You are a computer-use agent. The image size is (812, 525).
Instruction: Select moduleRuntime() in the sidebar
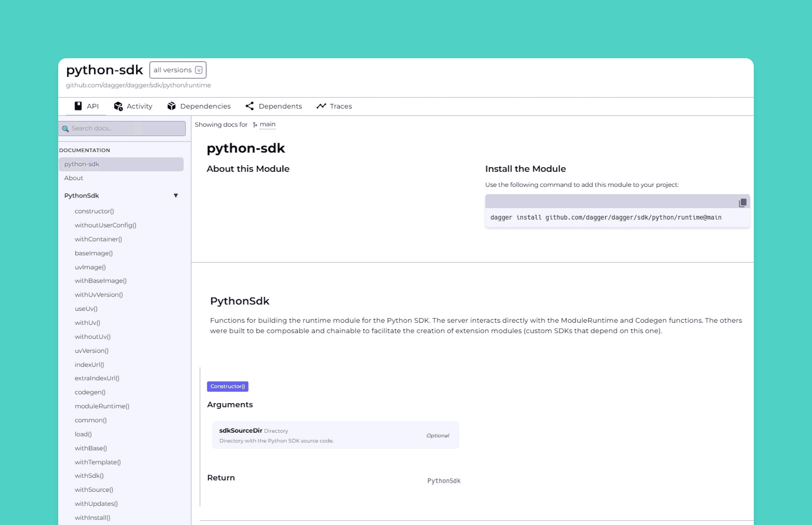(102, 406)
